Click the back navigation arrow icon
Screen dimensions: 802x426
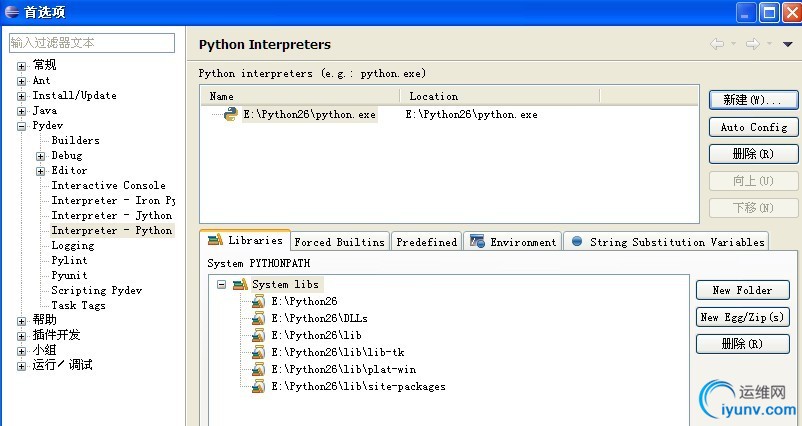[717, 44]
